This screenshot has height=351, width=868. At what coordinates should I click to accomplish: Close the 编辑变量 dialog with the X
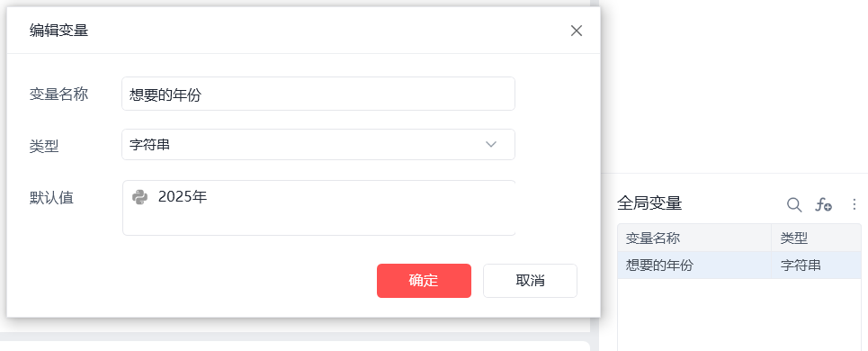click(577, 31)
